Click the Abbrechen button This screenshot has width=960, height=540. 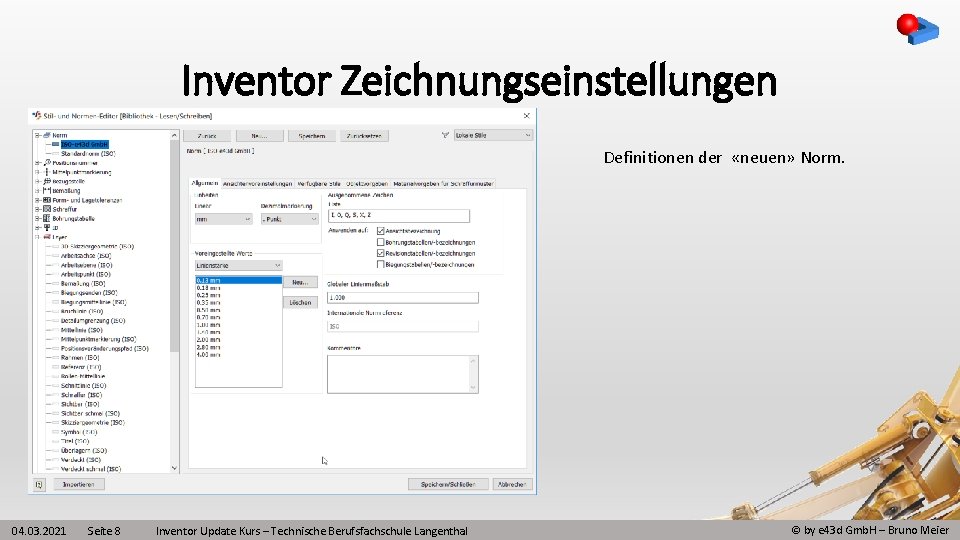[x=512, y=484]
